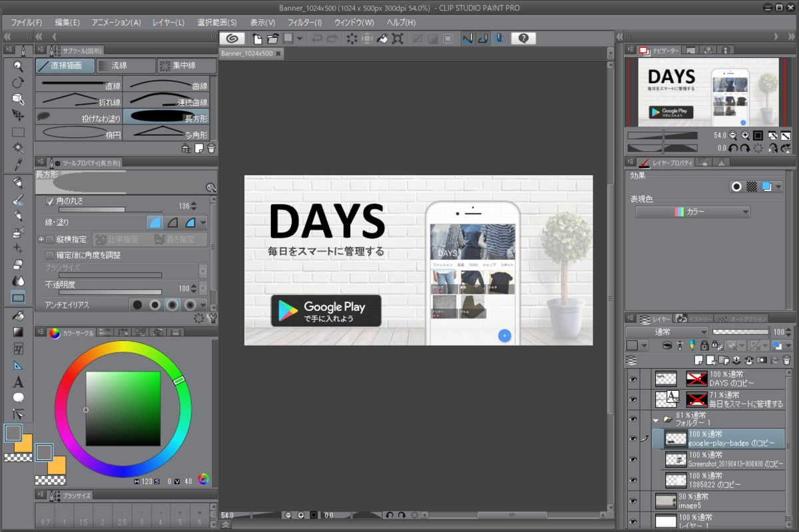The image size is (799, 532).
Task: Select the Ruler tool
Action: (x=18, y=366)
